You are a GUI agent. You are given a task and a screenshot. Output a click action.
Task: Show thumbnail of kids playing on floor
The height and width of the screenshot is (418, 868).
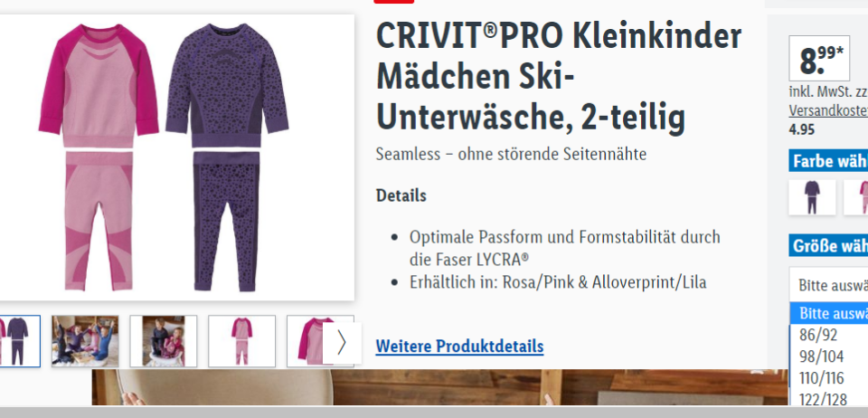(85, 341)
